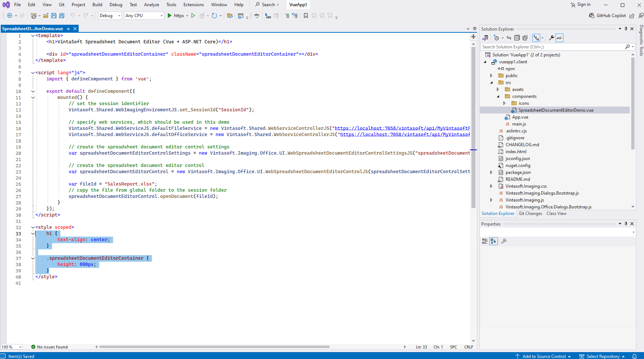Click the New Item toolbar icon
Viewport: 644px width, 359px height.
click(x=33, y=16)
